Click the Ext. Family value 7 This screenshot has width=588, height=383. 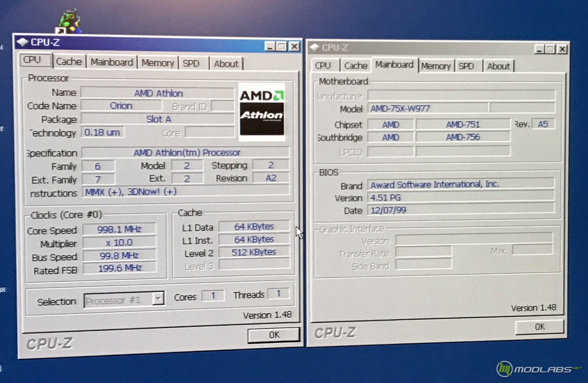pyautogui.click(x=98, y=180)
